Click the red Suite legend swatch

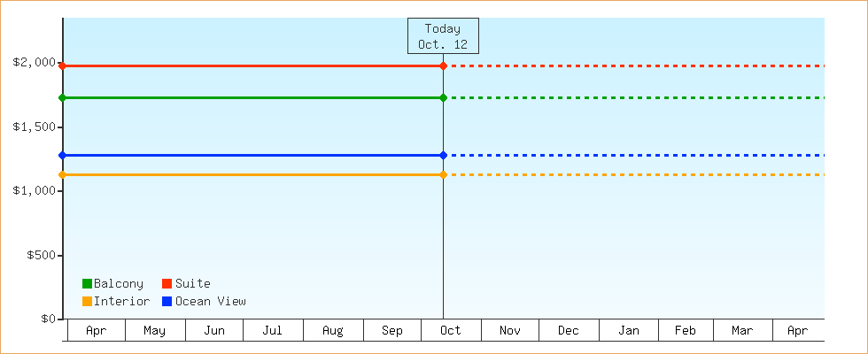tap(167, 284)
